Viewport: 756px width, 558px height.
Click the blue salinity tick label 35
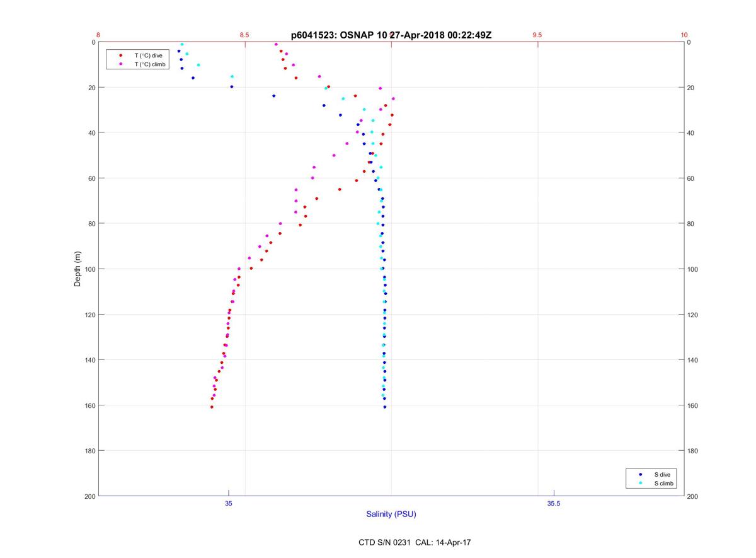[229, 503]
